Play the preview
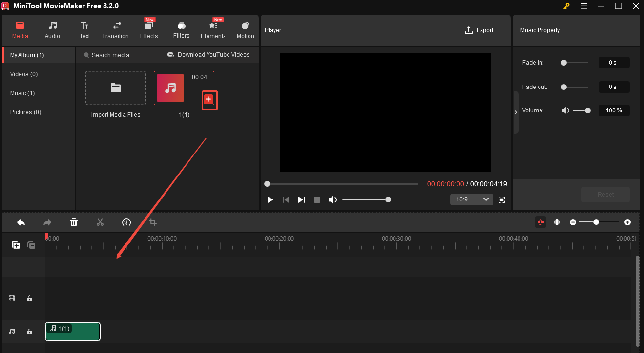 click(270, 199)
